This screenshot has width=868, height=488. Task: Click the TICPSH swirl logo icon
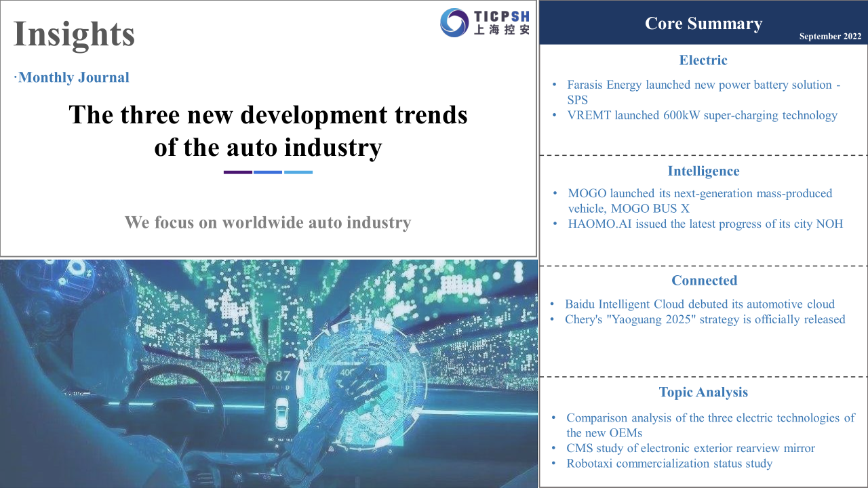coord(454,22)
